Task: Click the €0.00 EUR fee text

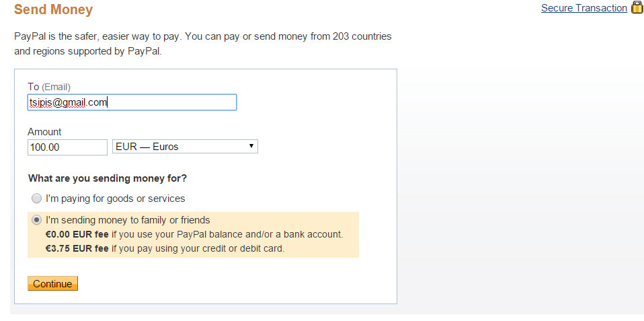Action: [x=77, y=235]
